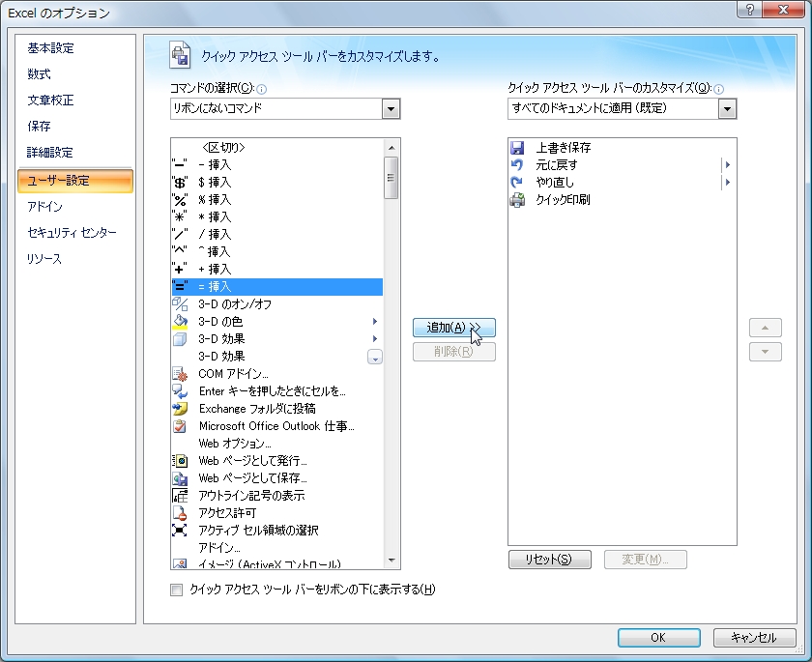Click the 追加(A) >> button
This screenshot has height=662, width=812.
point(454,328)
